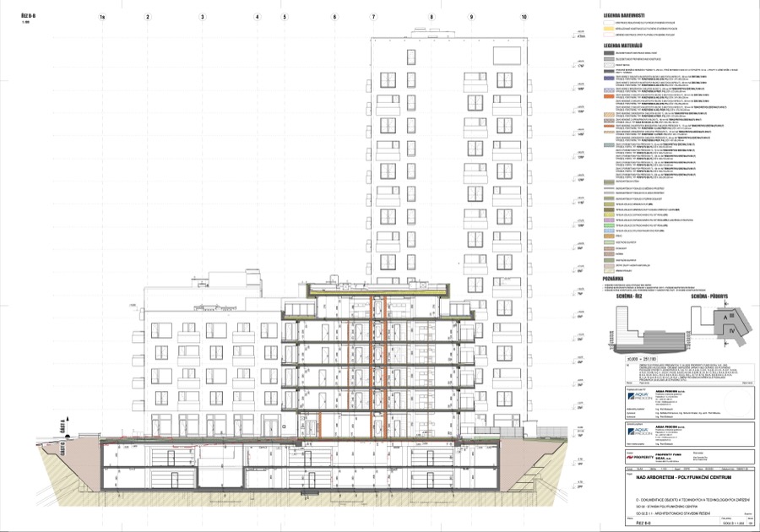Click grid axis bubble 7
Screen dimensions: 760x532
(372, 17)
